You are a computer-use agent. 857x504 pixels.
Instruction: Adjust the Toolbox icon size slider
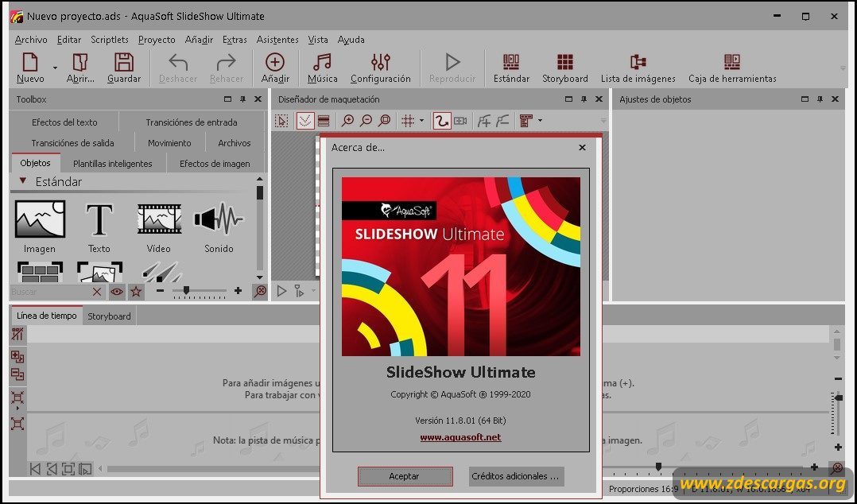pos(186,291)
